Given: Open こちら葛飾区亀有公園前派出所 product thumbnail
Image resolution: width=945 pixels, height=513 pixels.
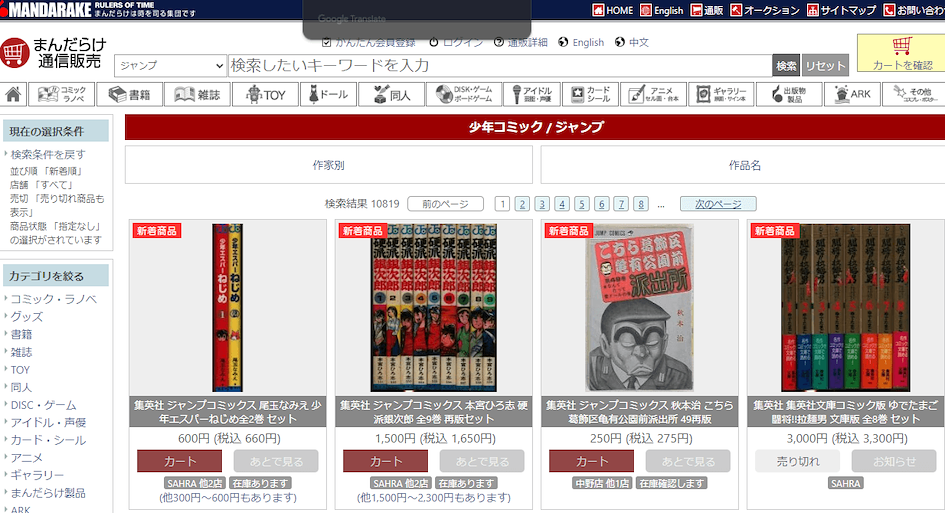Looking at the screenshot, I should [x=639, y=307].
